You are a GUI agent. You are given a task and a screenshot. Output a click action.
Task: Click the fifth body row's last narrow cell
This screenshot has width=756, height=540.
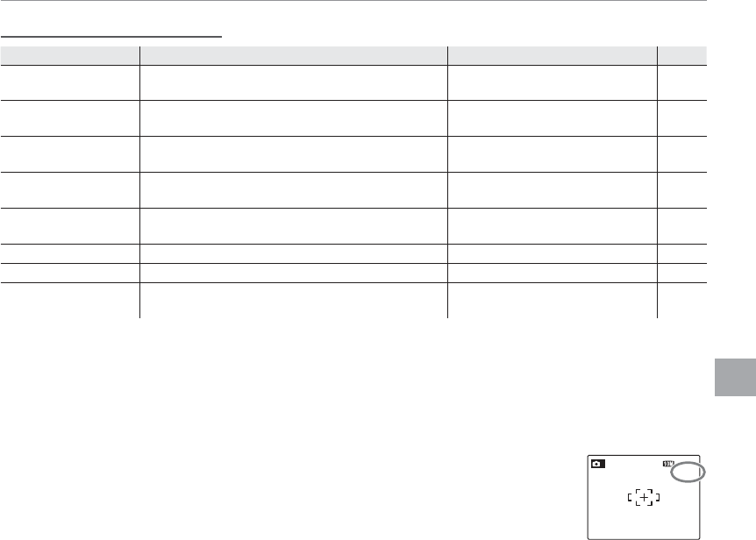pyautogui.click(x=681, y=225)
